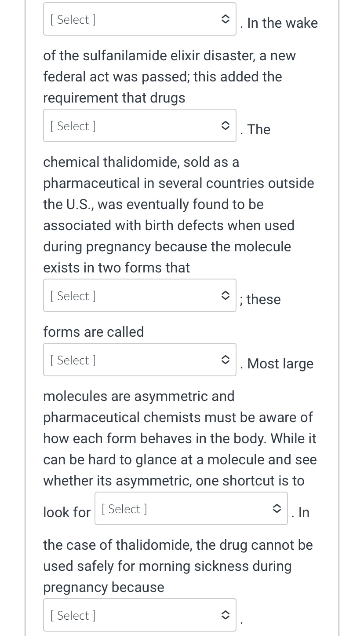
Task: Open the dropdown after "requirement that drugs"
Action: pyautogui.click(x=139, y=126)
